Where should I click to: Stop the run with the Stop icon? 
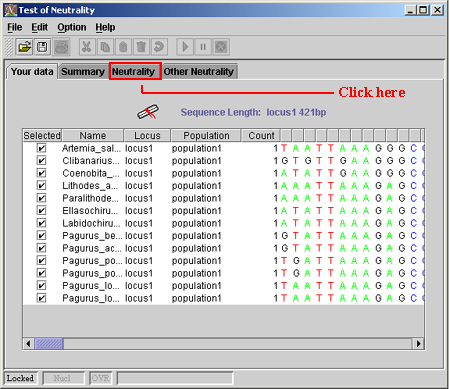coord(221,47)
